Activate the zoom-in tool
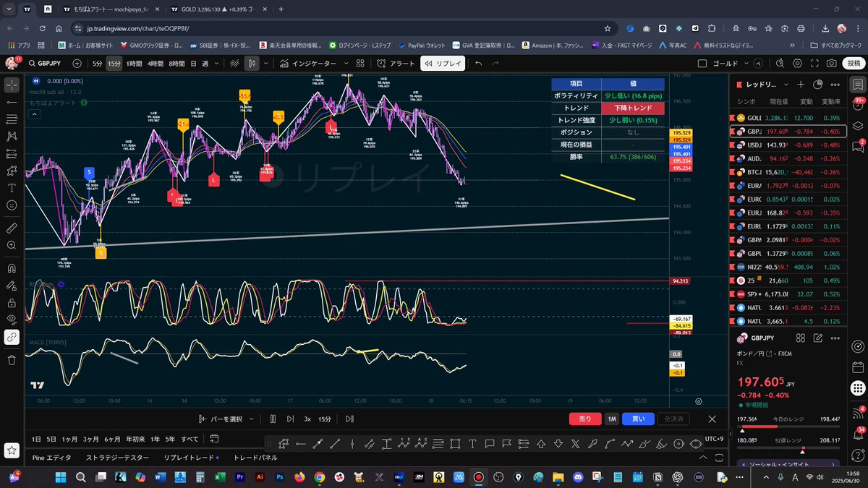The width and height of the screenshot is (868, 488). click(12, 246)
